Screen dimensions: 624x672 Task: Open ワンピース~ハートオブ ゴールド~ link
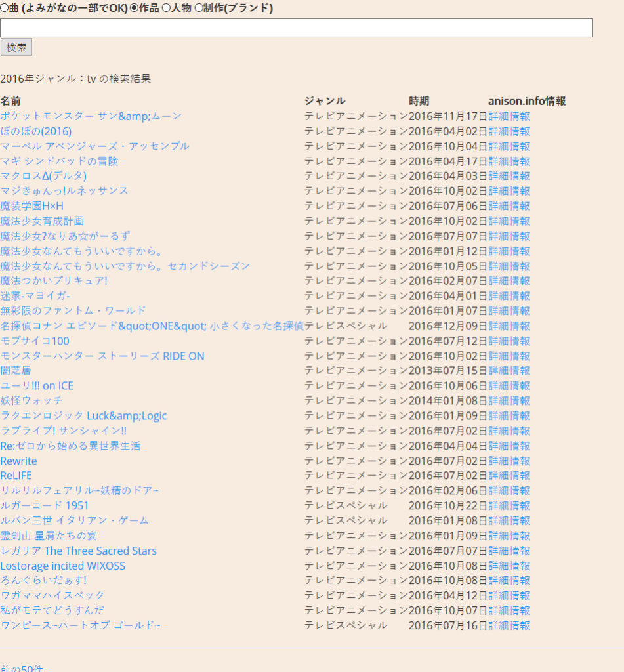pos(81,625)
